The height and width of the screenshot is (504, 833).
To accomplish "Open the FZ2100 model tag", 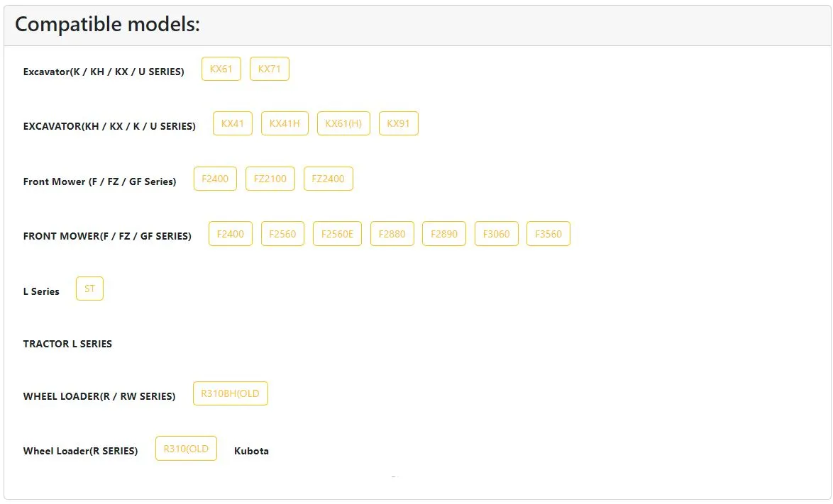I will pyautogui.click(x=270, y=179).
